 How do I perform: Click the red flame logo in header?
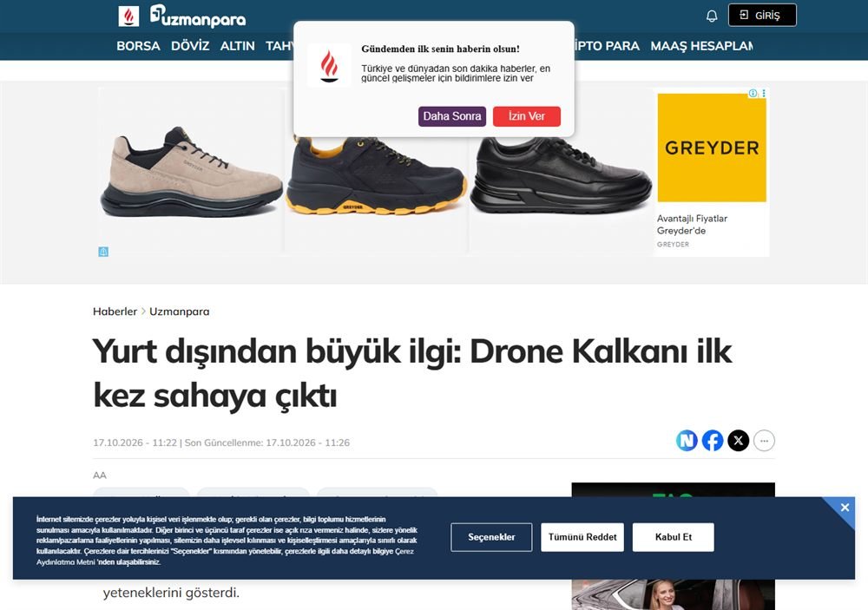(x=128, y=16)
